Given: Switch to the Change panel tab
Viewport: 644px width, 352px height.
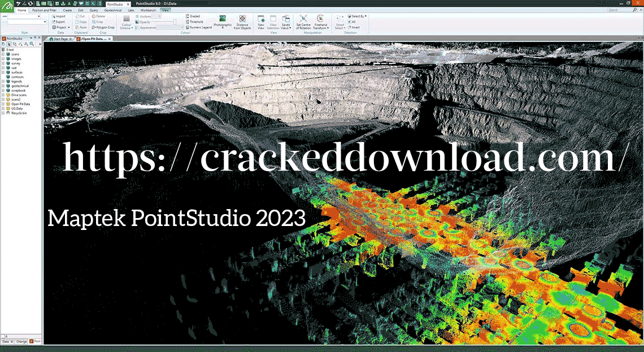Looking at the screenshot, I should coord(22,341).
